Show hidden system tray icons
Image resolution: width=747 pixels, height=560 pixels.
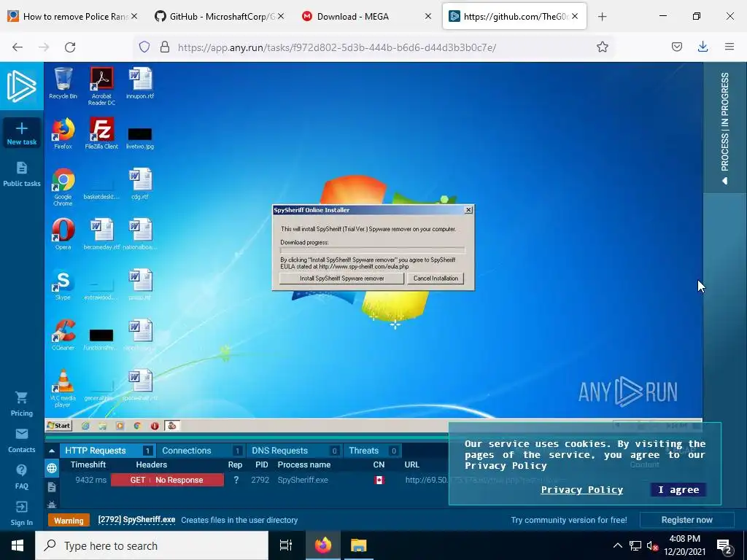click(x=617, y=545)
